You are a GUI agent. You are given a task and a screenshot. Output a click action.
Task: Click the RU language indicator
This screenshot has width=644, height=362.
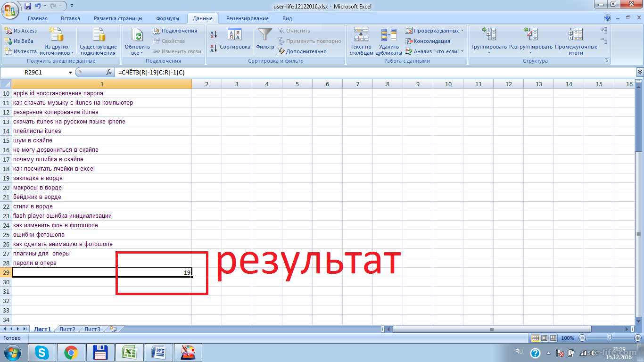tap(519, 352)
